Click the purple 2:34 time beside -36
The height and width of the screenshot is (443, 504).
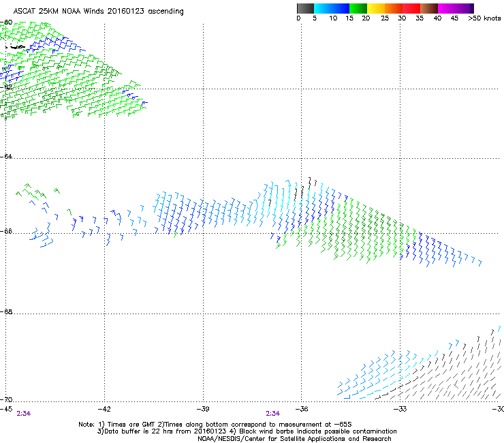272,414
